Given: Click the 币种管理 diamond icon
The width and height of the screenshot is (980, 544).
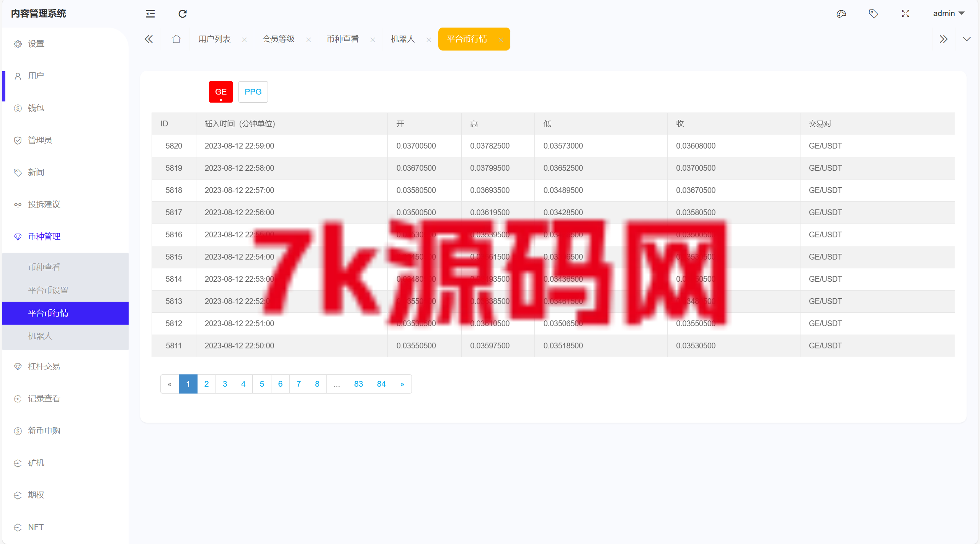Looking at the screenshot, I should [18, 237].
